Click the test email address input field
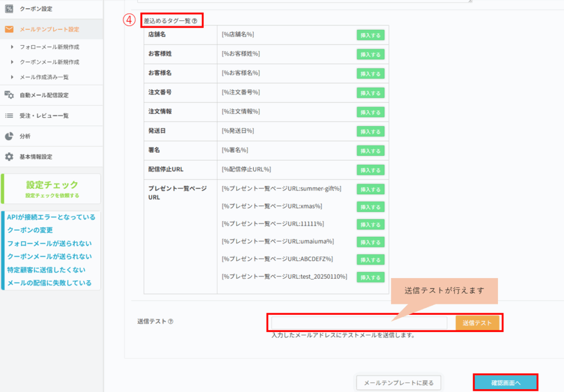 tap(359, 323)
